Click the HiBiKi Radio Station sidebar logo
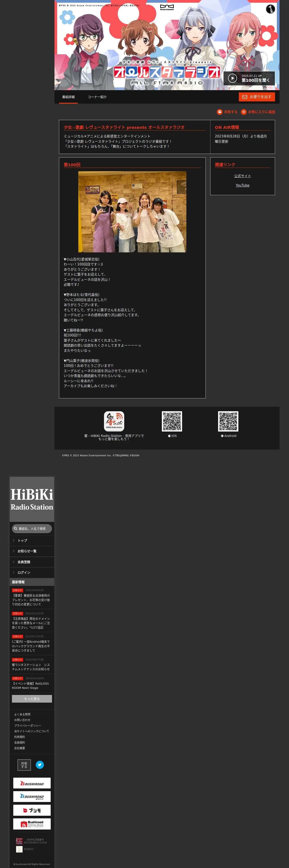289x868 pixels. click(32, 499)
